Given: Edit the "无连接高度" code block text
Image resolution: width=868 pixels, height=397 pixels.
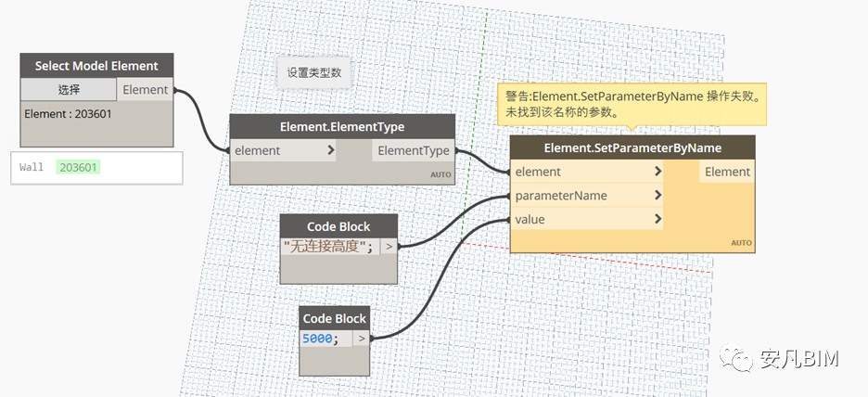Looking at the screenshot, I should 329,246.
